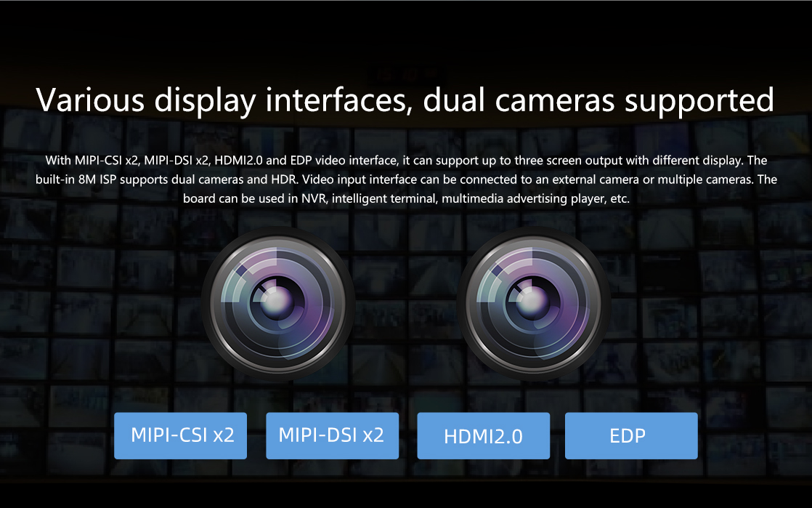
Task: Click "MIPI-CSI x2" in the description paragraph
Action: [107, 160]
